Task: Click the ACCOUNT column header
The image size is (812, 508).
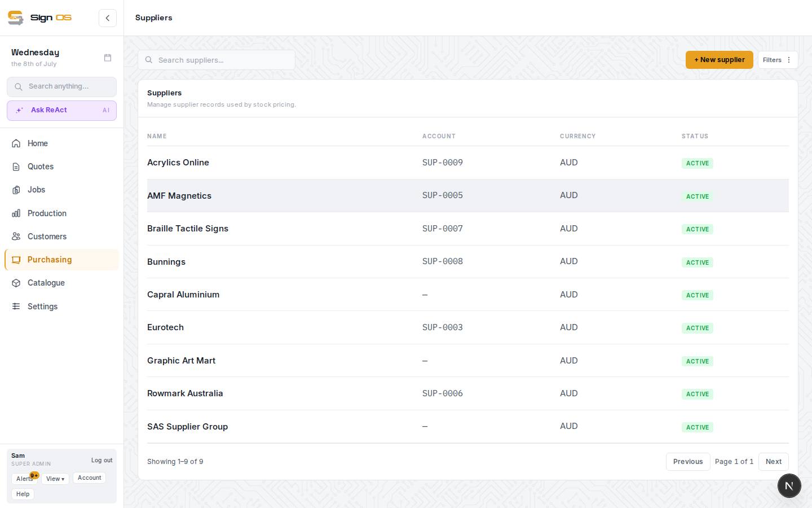Action: (439, 136)
